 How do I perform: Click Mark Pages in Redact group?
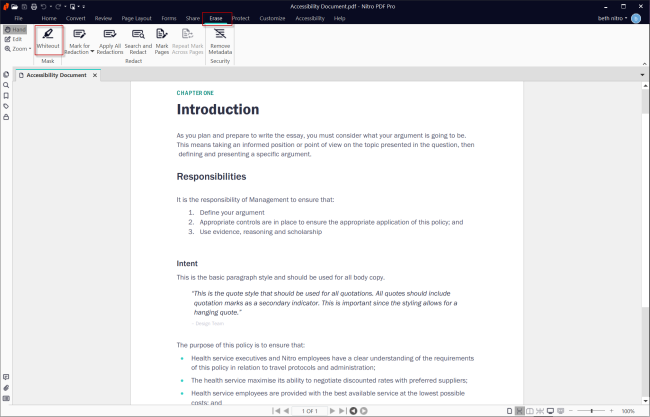tap(162, 40)
